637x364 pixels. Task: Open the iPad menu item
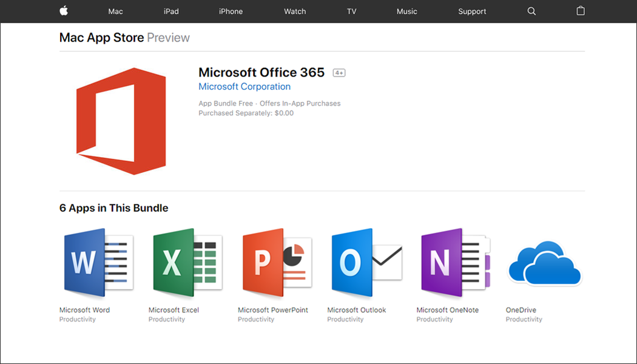[x=171, y=12]
